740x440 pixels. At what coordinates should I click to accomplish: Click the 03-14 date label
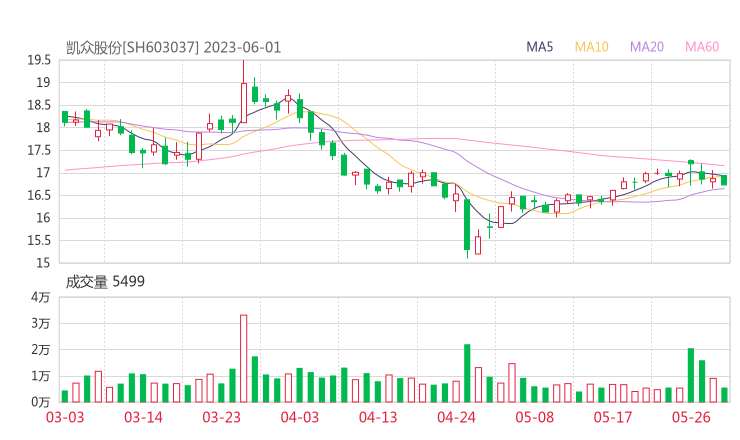(143, 417)
